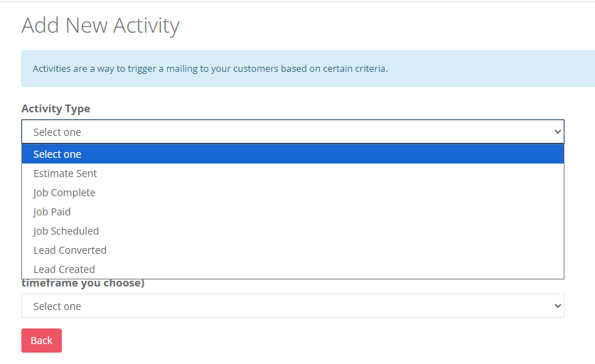
Task: Click the Activity Type dropdown chevron arrow
Action: [x=557, y=132]
